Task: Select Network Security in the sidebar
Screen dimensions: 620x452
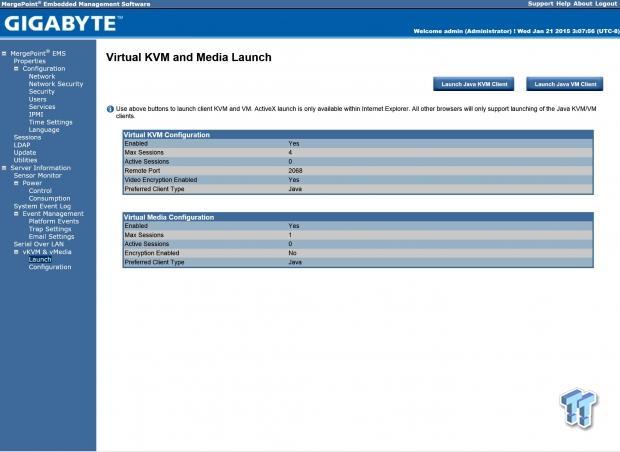Action: tap(55, 84)
